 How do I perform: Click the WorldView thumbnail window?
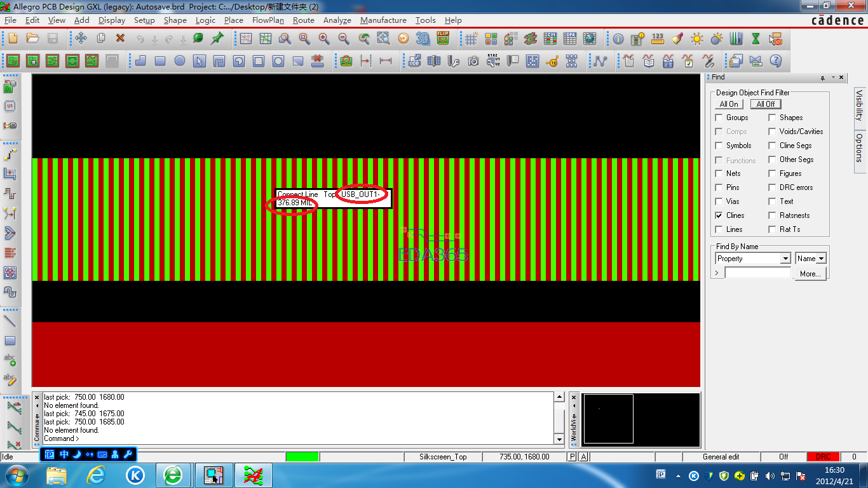641,419
